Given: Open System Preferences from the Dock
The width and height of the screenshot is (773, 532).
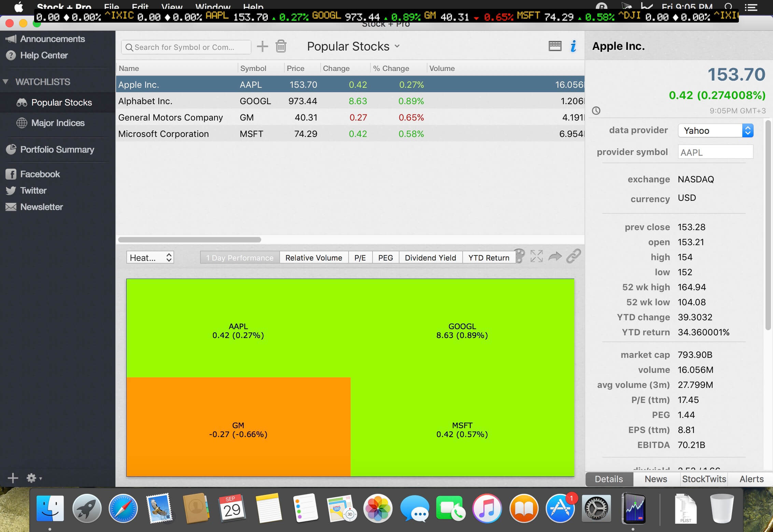Looking at the screenshot, I should (596, 508).
